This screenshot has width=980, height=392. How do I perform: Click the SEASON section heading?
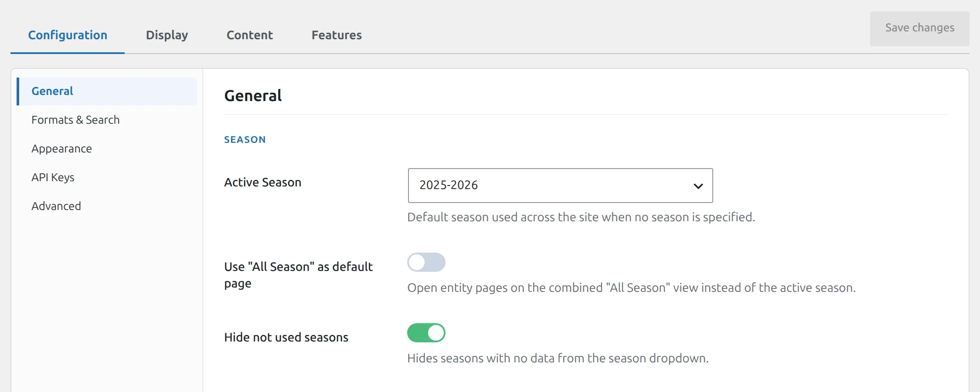(x=245, y=139)
